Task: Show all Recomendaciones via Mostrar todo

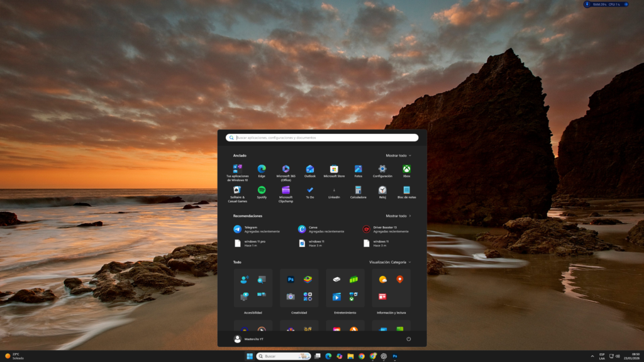Action: (x=398, y=215)
